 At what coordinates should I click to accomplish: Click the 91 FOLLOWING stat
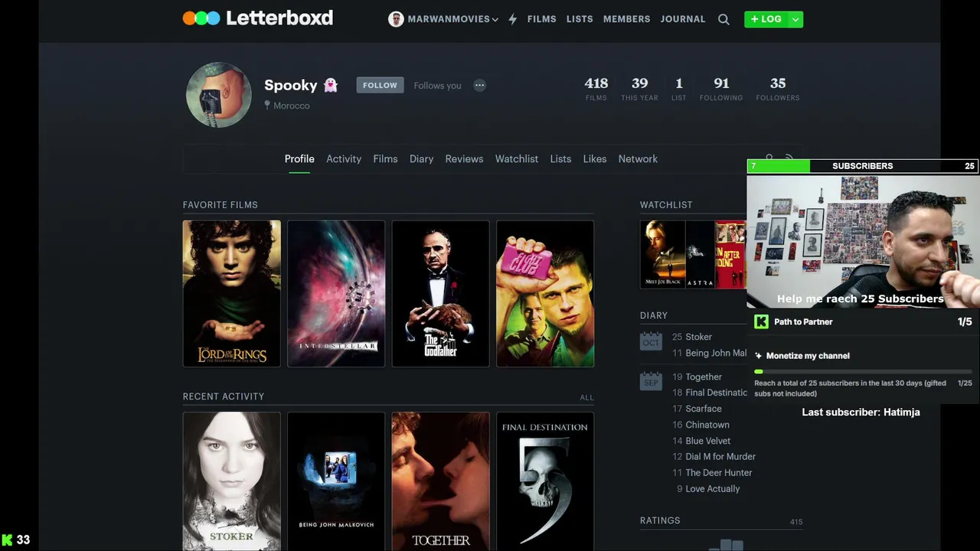tap(721, 89)
